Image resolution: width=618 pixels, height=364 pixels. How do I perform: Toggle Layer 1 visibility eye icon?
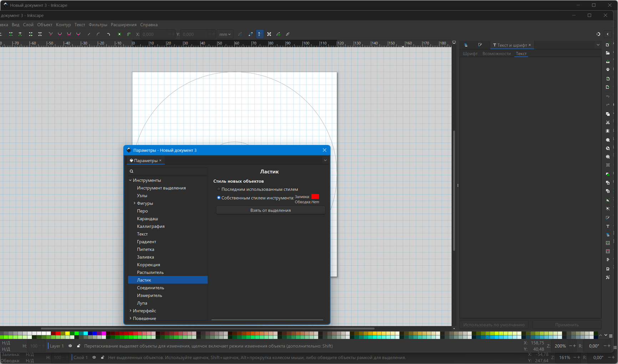(70, 346)
